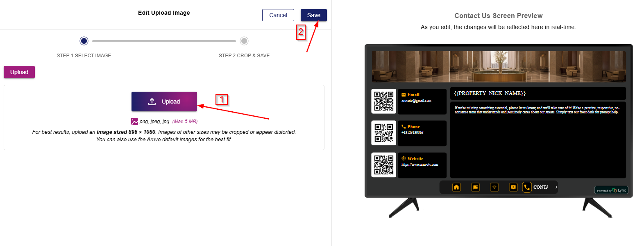Click the Powered by Lynx badge
644x246 pixels.
coord(611,190)
